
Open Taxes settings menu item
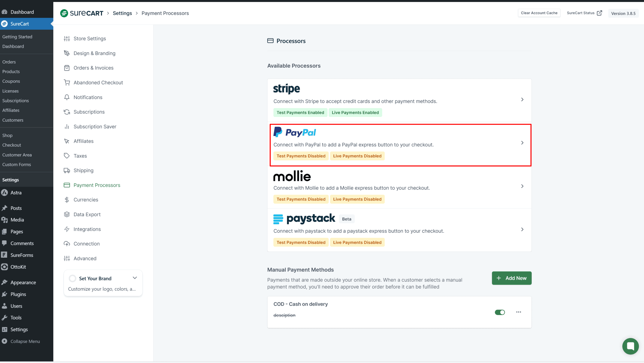click(80, 156)
